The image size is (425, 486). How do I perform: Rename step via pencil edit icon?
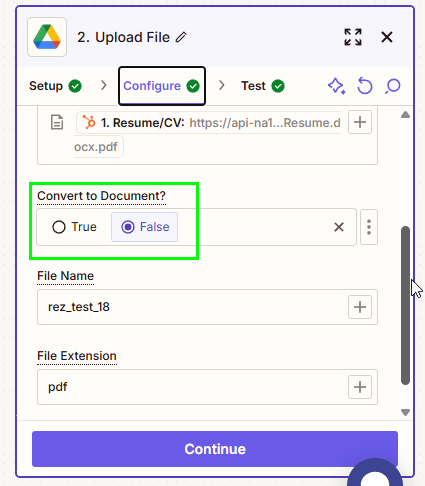click(x=181, y=37)
